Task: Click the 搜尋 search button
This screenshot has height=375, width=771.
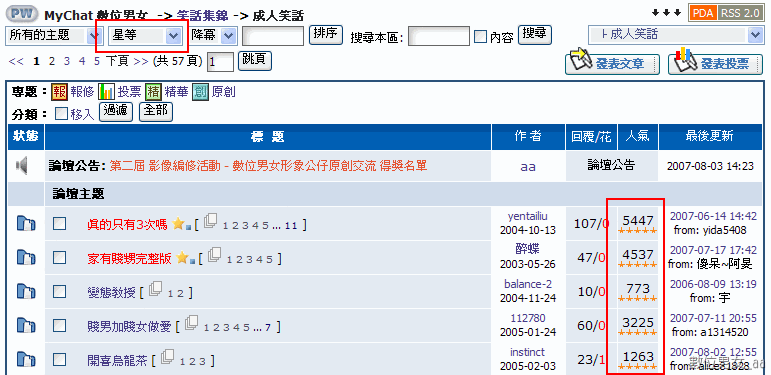Action: coord(535,34)
